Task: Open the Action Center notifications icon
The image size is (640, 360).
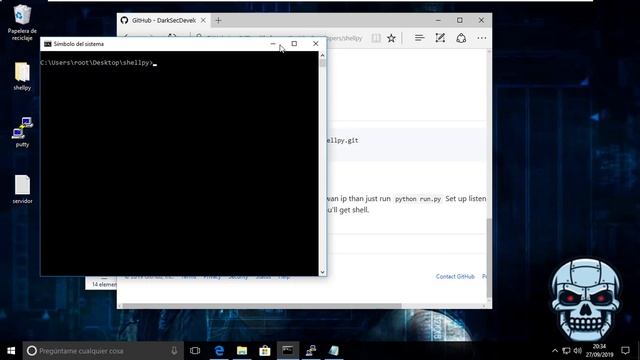Action: pyautogui.click(x=625, y=351)
